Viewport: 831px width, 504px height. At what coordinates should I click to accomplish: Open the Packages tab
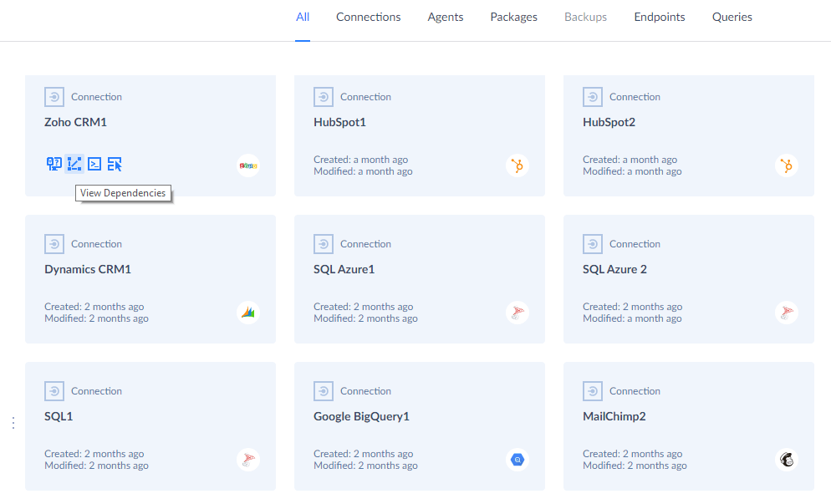tap(513, 17)
